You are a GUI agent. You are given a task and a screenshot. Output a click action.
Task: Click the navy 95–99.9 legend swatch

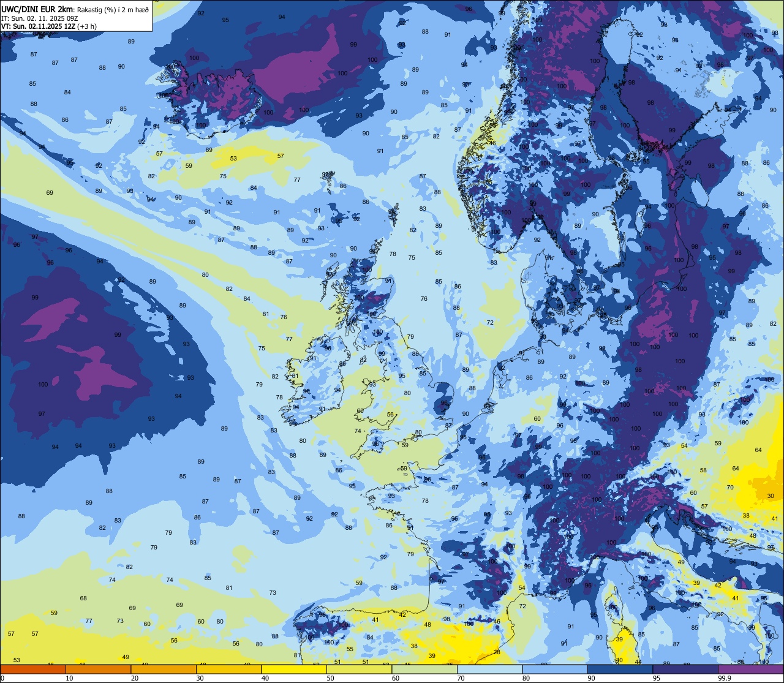pyautogui.click(x=685, y=669)
